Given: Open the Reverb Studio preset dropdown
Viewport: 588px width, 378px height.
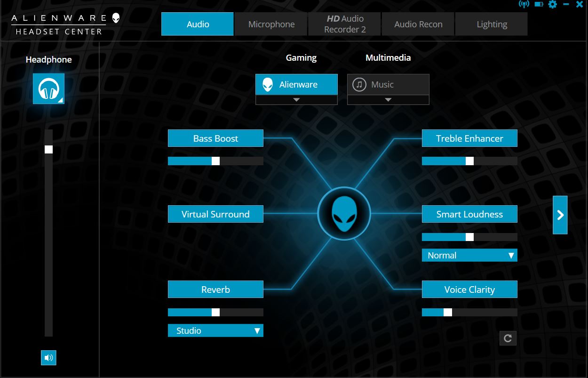Looking at the screenshot, I should click(x=215, y=330).
